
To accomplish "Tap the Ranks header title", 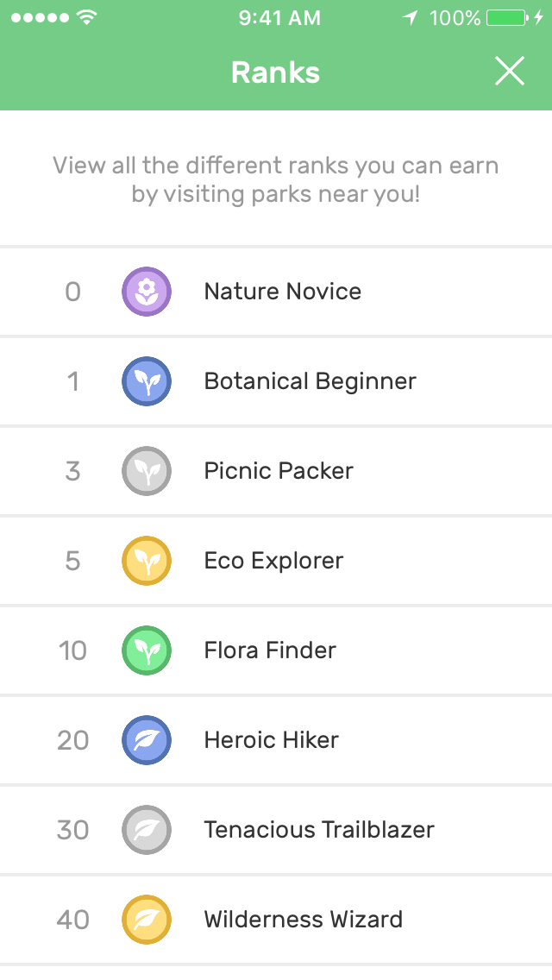I will point(275,72).
